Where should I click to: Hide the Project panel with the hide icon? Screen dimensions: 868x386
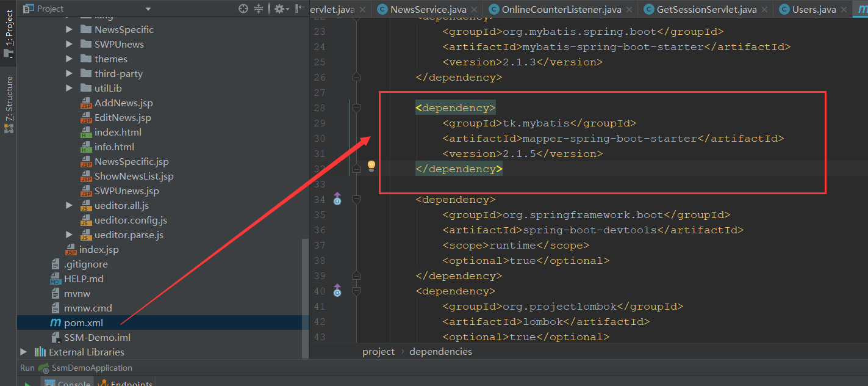pos(299,9)
